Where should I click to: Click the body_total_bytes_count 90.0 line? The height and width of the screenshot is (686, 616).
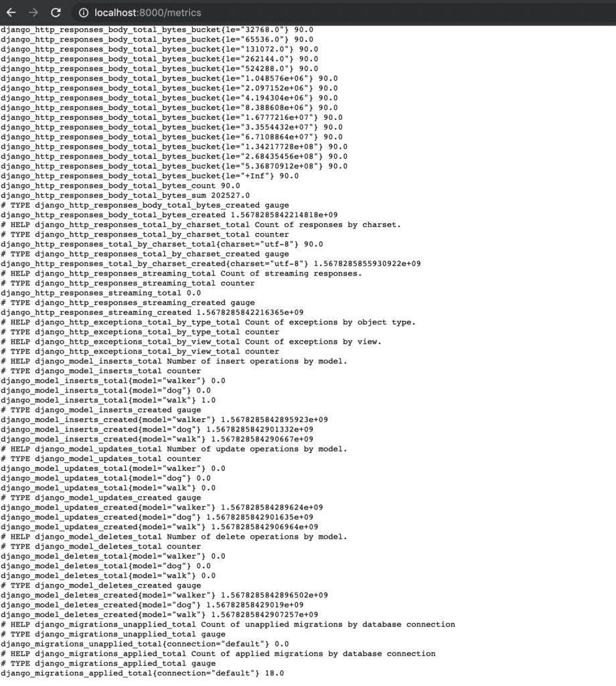pos(121,186)
